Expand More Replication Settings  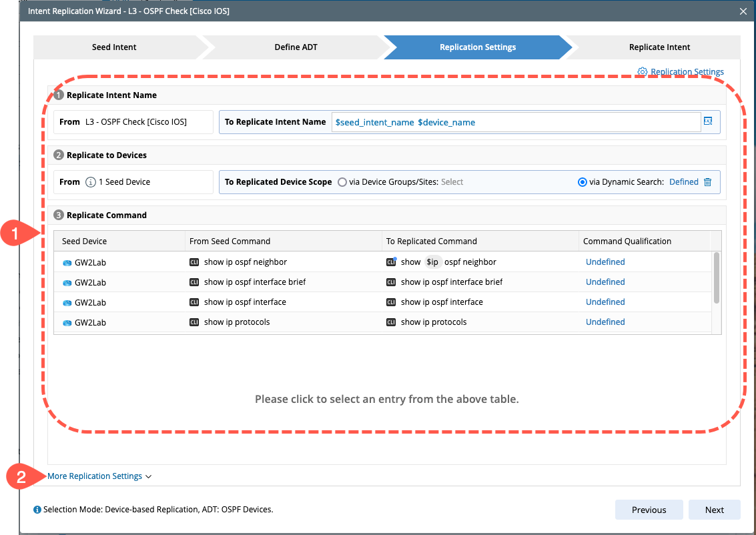(99, 476)
